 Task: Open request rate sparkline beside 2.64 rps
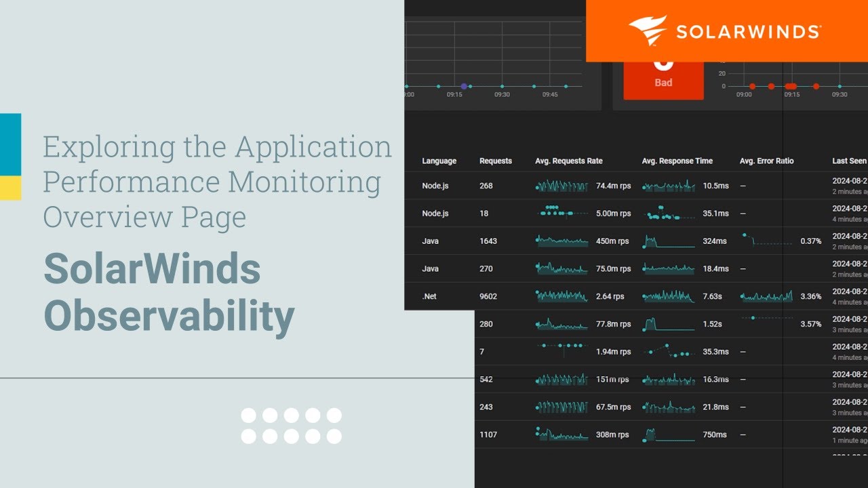562,296
